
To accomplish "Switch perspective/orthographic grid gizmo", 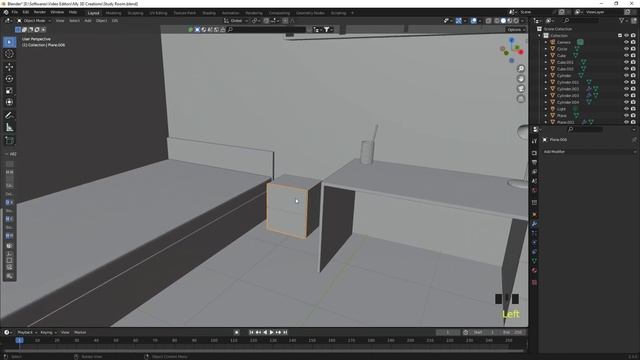I will (521, 99).
